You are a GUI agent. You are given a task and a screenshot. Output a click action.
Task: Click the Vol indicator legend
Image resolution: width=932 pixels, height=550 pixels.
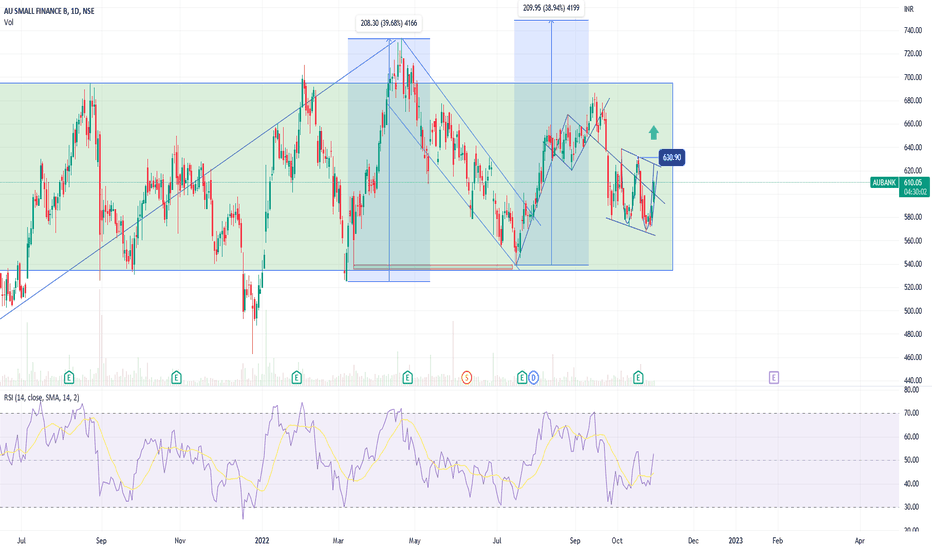(8, 22)
